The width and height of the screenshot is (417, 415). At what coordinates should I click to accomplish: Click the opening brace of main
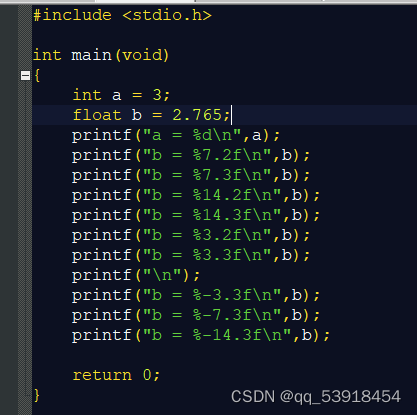[37, 75]
